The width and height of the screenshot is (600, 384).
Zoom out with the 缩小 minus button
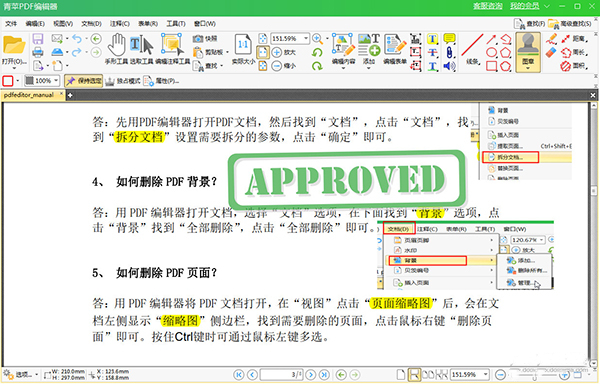284,66
